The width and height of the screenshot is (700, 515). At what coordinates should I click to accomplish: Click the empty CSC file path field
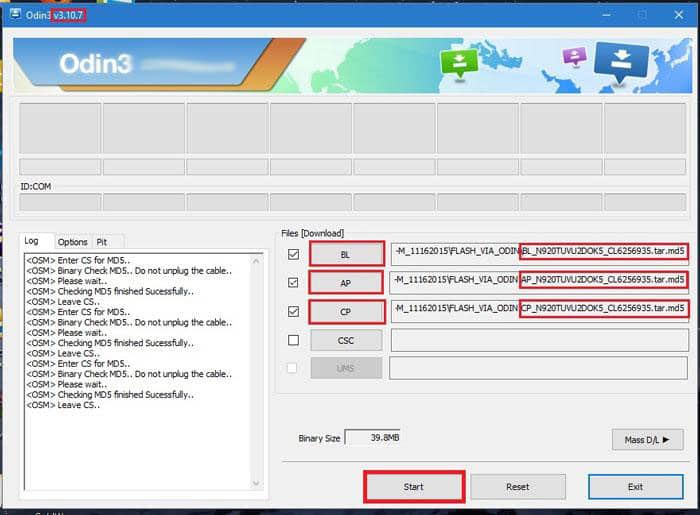(540, 340)
